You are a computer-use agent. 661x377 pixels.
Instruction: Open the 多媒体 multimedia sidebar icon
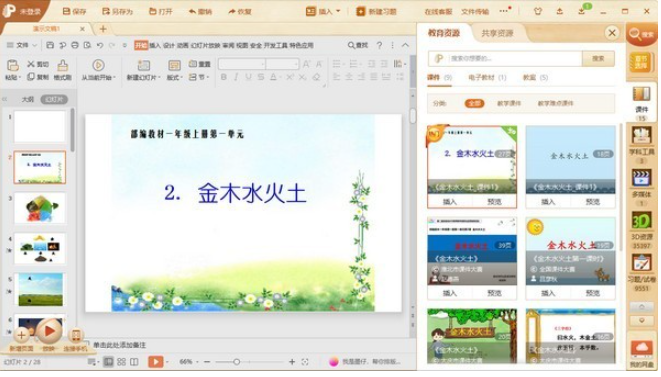[x=641, y=178]
